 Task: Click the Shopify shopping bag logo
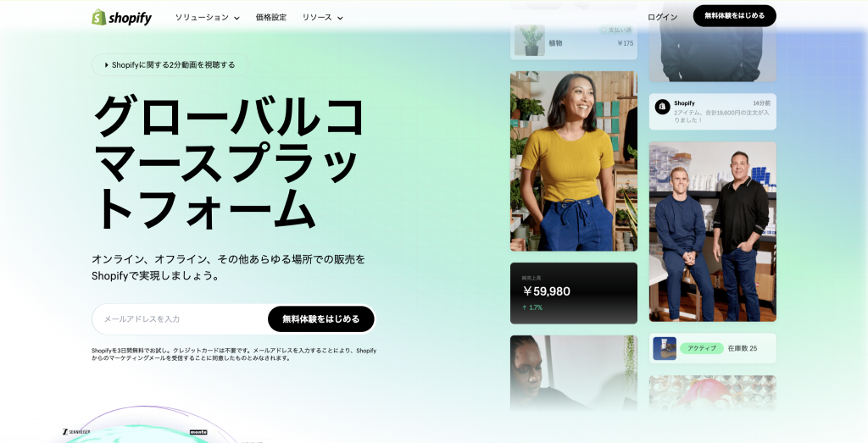[x=98, y=17]
